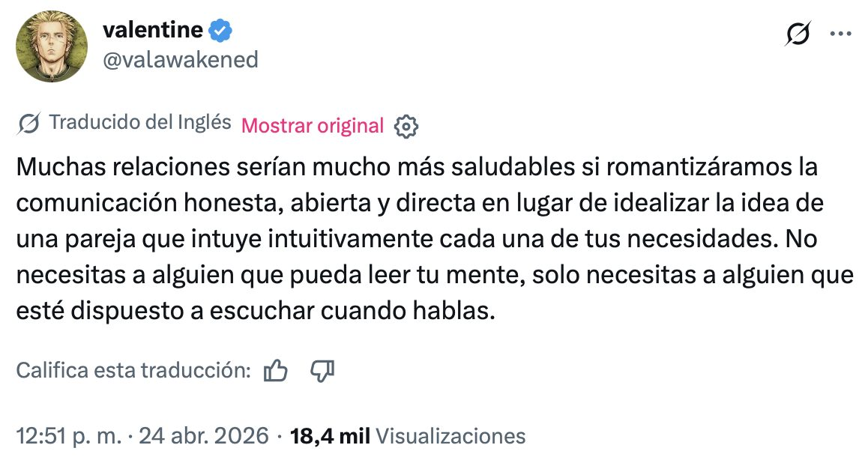Open valentine's profile picture
The height and width of the screenshot is (463, 868).
click(x=52, y=46)
